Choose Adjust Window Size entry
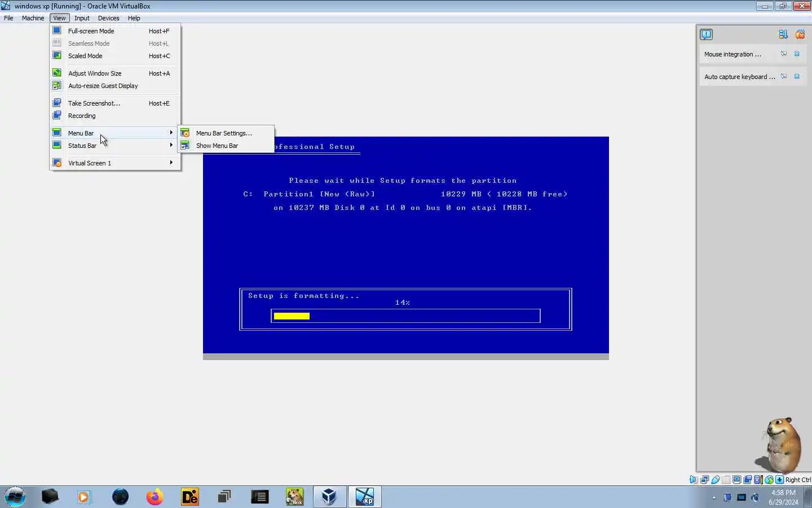The image size is (812, 508). point(115,73)
